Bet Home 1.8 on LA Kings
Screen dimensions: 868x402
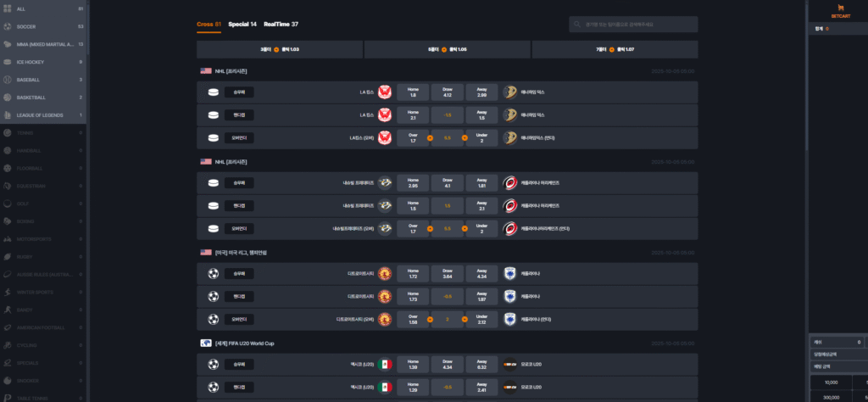point(413,92)
